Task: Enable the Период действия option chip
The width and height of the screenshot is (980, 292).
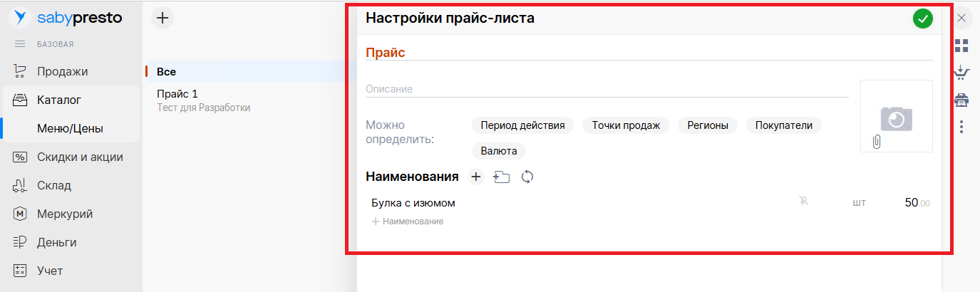Action: pyautogui.click(x=522, y=125)
